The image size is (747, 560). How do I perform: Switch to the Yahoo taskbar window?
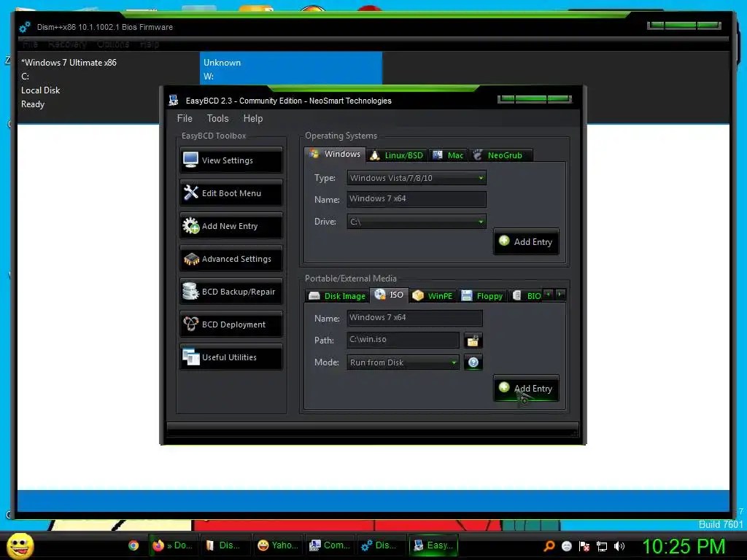click(x=278, y=545)
